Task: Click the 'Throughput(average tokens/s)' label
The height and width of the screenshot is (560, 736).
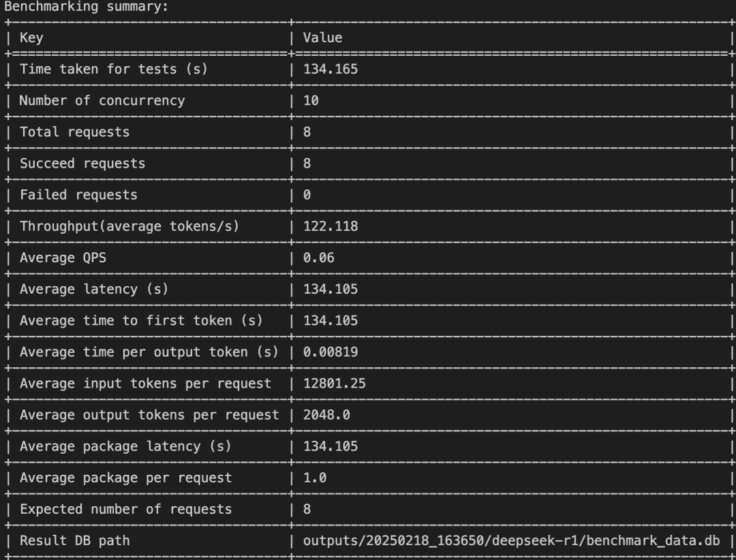Action: click(129, 226)
